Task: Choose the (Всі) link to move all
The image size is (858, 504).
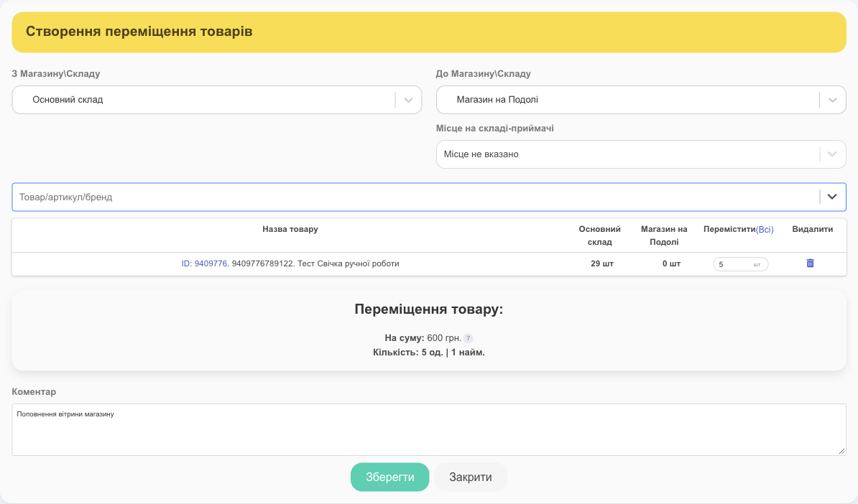Action: click(x=765, y=230)
